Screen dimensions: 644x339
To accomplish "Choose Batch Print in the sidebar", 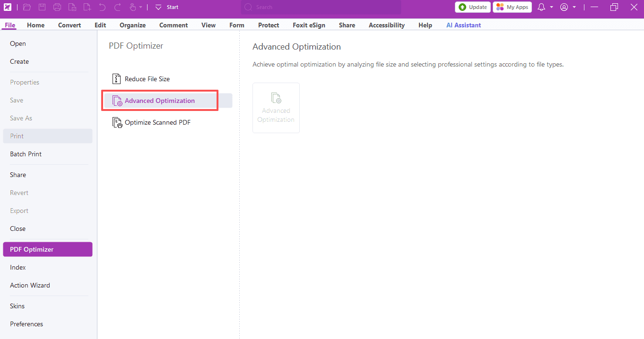I will [48, 154].
